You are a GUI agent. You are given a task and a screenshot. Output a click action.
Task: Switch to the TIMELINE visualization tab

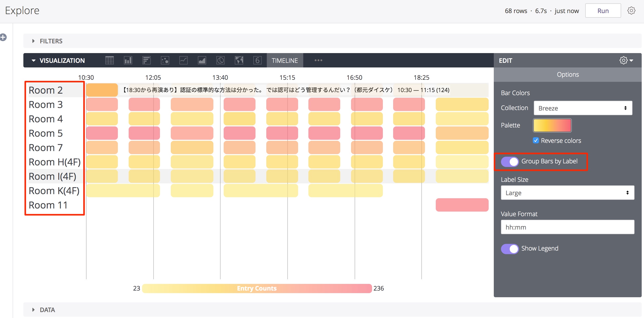click(x=285, y=60)
